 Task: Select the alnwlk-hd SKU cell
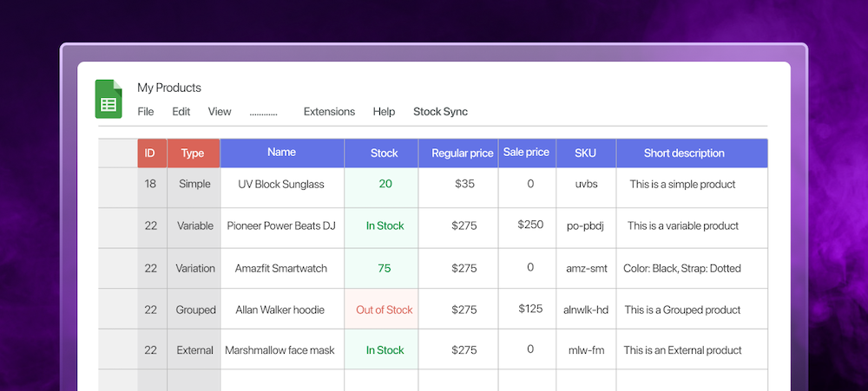(x=586, y=310)
